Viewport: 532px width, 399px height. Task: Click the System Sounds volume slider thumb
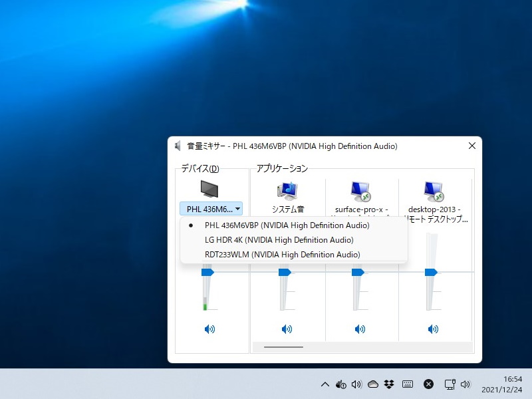(x=285, y=272)
